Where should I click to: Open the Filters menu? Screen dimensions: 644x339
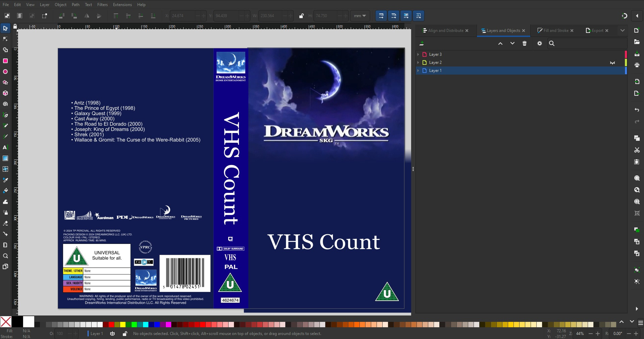point(102,5)
